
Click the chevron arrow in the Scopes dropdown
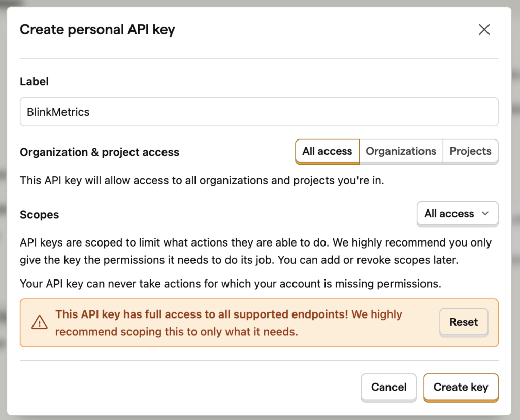point(485,214)
